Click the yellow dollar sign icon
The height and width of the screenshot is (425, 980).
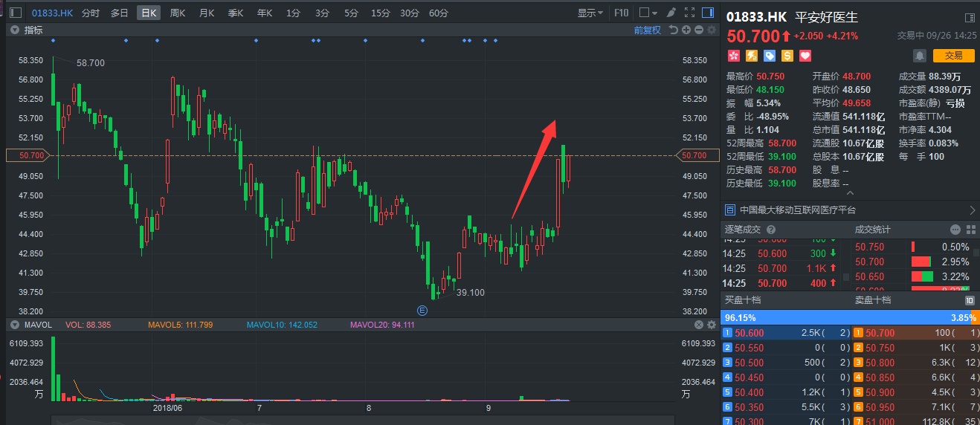click(x=787, y=56)
